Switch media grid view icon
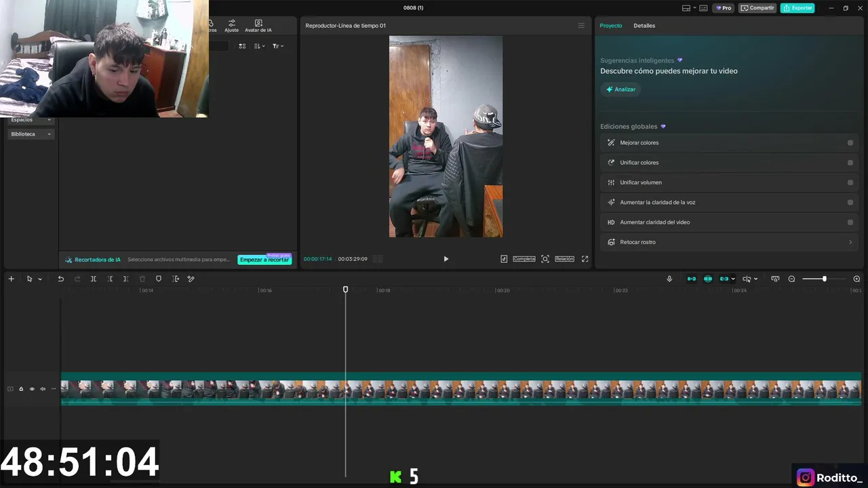 (242, 46)
